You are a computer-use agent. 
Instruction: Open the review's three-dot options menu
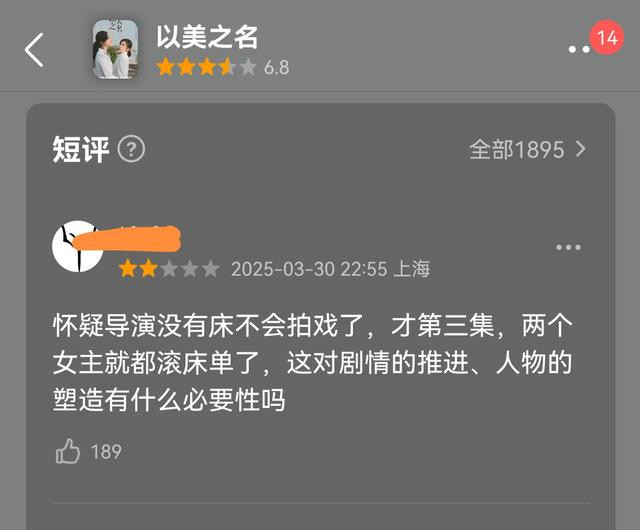[568, 247]
